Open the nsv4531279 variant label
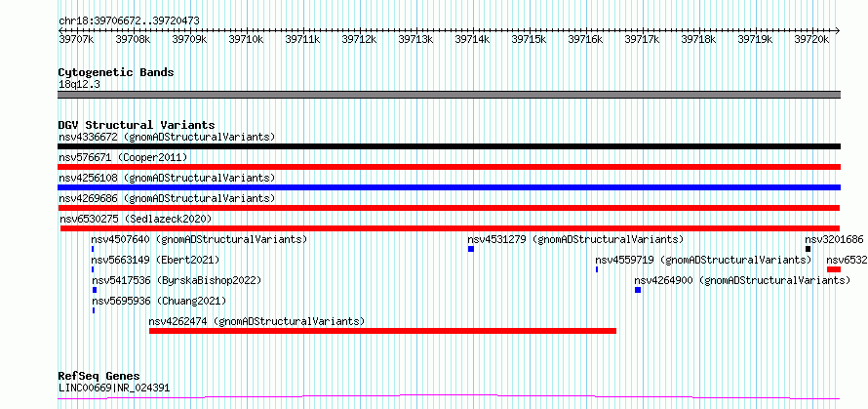This screenshot has height=409, width=868. coord(575,239)
